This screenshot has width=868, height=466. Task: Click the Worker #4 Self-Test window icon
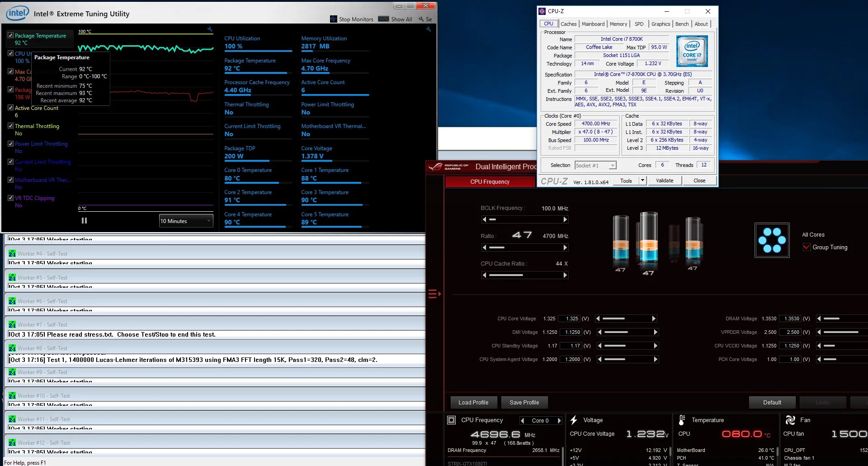[12, 254]
